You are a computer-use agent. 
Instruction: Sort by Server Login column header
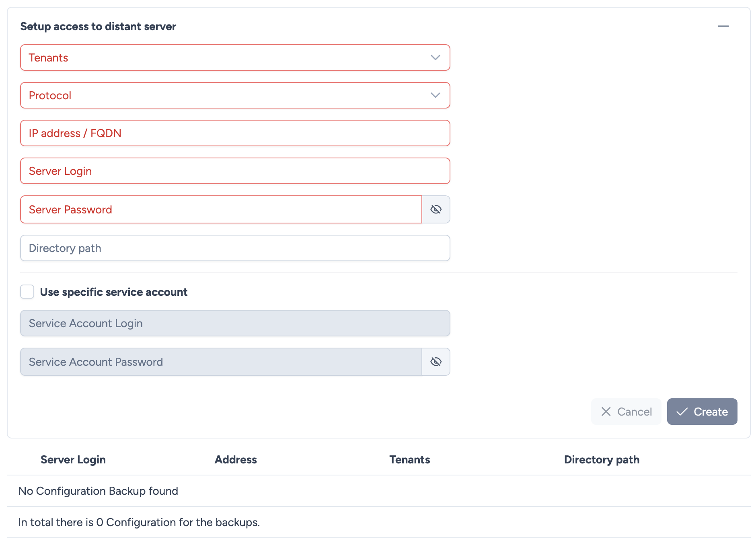[73, 459]
